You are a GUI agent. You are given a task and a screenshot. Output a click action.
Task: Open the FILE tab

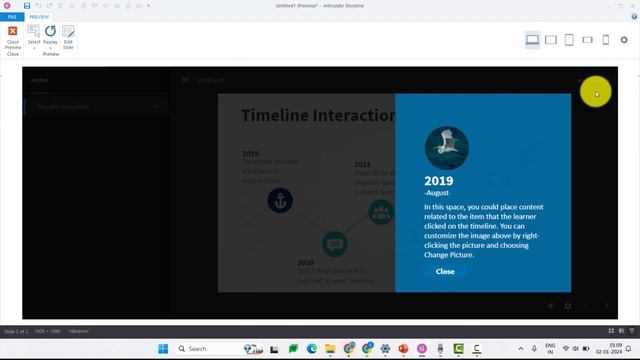click(12, 17)
